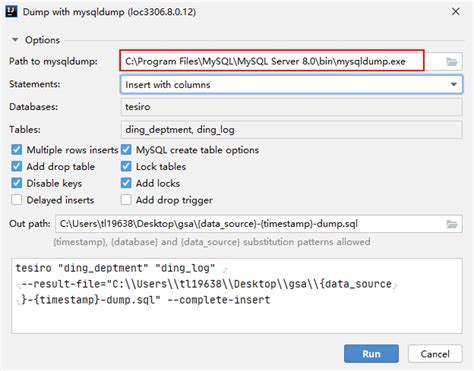Click the command preview text area
The image size is (474, 371).
click(x=237, y=296)
